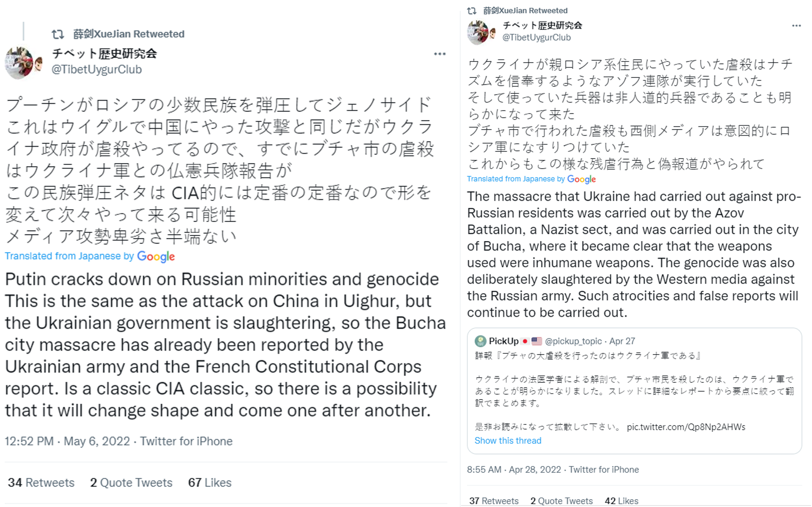
Task: View the 42 Likes on right tweet
Action: tap(622, 501)
